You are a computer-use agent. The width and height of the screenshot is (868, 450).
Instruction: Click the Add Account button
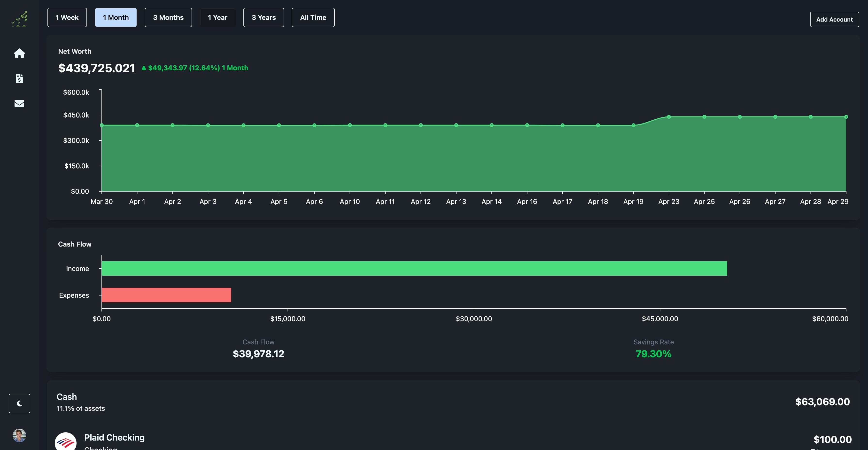[834, 20]
